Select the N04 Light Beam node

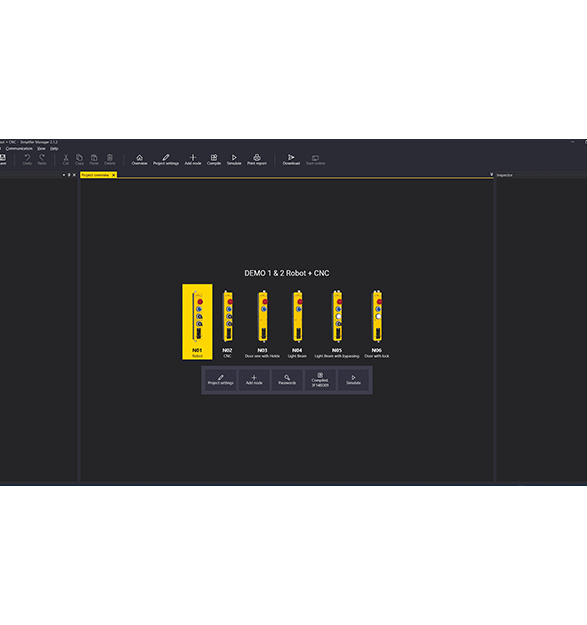297,324
